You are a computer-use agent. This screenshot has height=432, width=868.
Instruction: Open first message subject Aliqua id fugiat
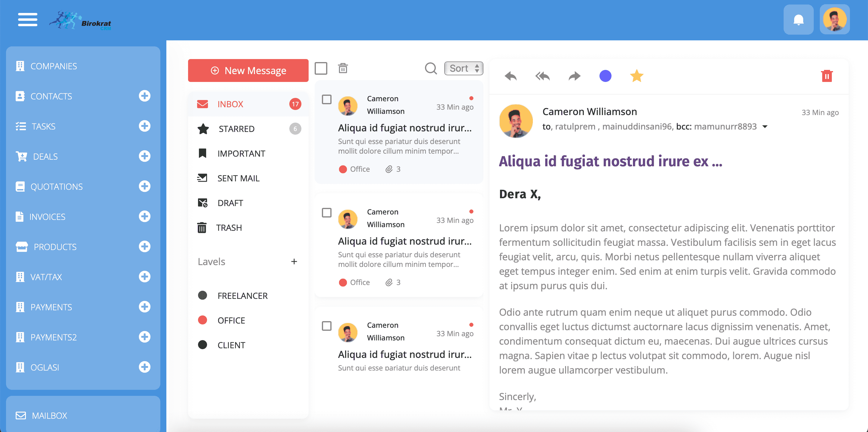(x=405, y=128)
